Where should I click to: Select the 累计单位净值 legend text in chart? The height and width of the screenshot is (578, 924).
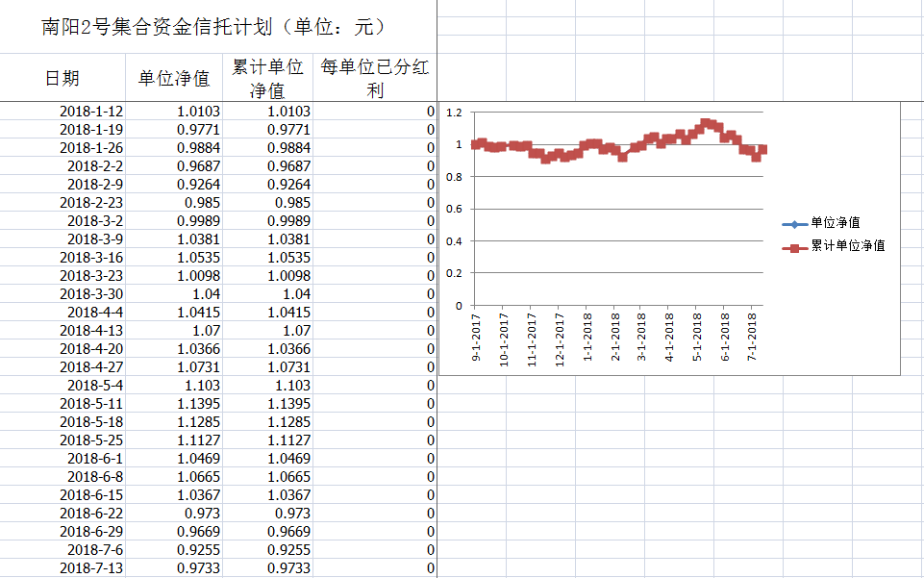point(847,246)
